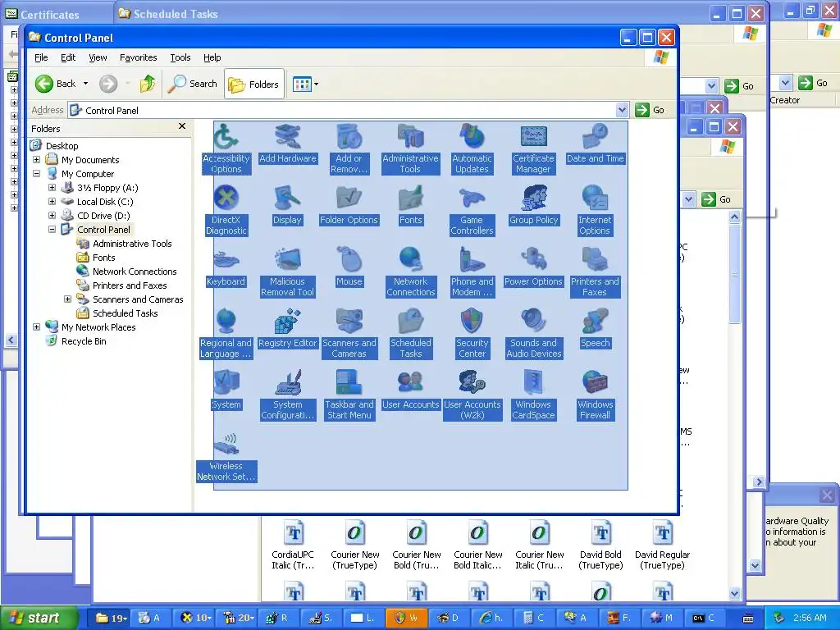Close the Folders pane
The height and width of the screenshot is (630, 840).
coord(182,126)
